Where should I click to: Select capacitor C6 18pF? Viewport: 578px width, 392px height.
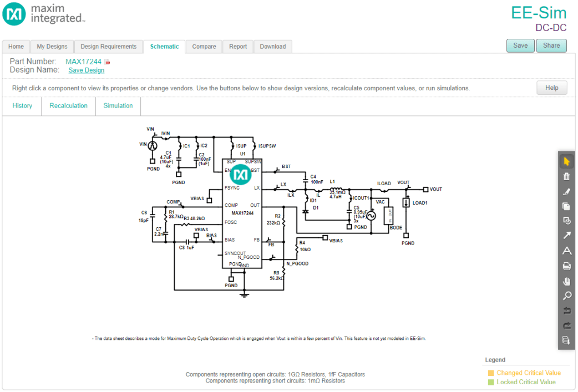pos(152,216)
